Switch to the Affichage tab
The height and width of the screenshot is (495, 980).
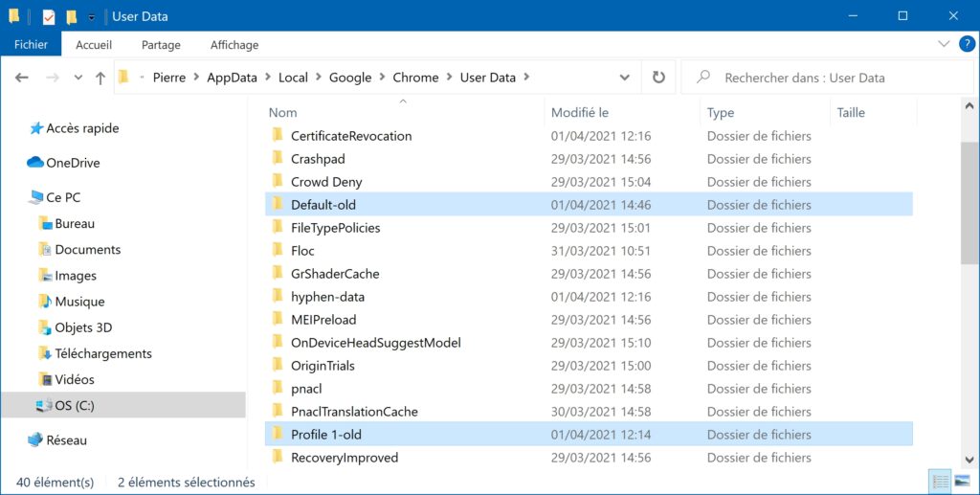point(234,45)
